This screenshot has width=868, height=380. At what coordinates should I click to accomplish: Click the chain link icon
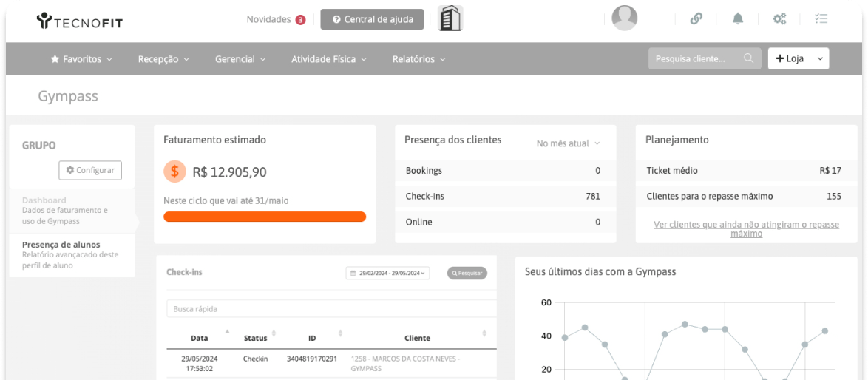[x=696, y=18]
